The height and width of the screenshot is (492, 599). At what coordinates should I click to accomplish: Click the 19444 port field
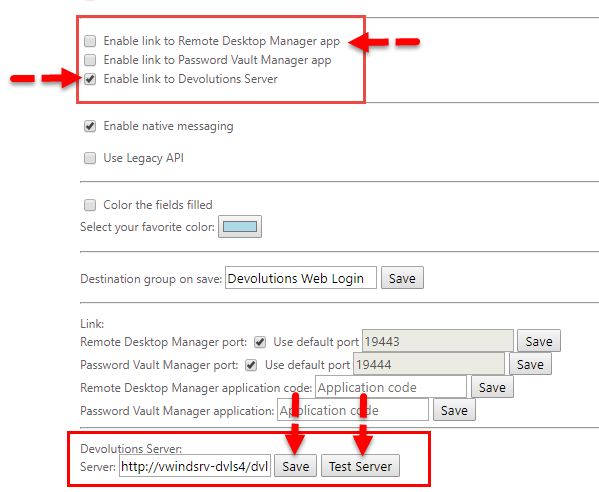[x=429, y=364]
